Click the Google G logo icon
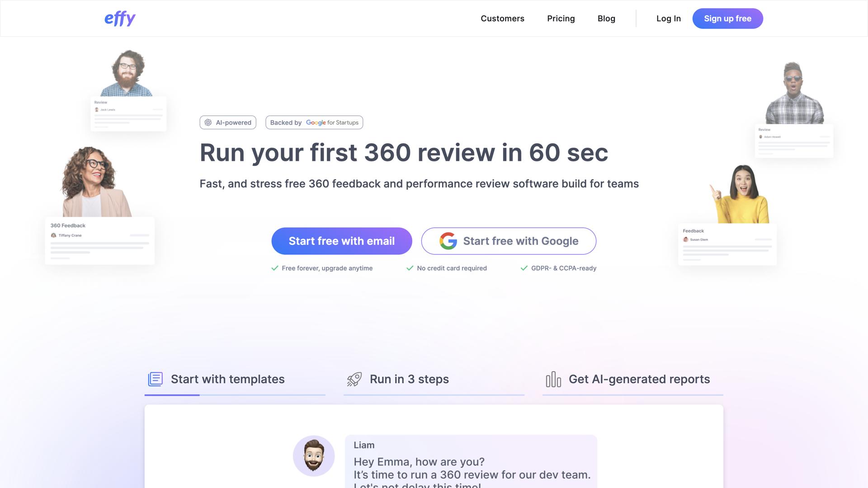Image resolution: width=868 pixels, height=488 pixels. tap(448, 241)
